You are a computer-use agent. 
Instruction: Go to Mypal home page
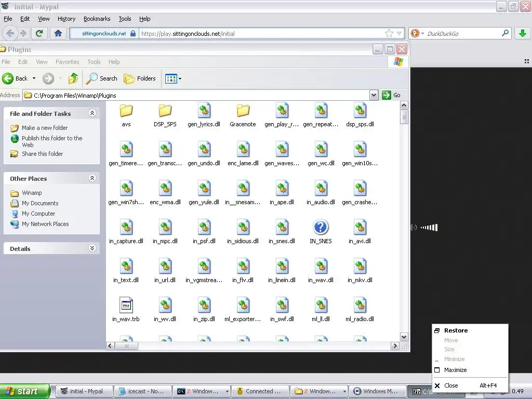click(x=58, y=33)
